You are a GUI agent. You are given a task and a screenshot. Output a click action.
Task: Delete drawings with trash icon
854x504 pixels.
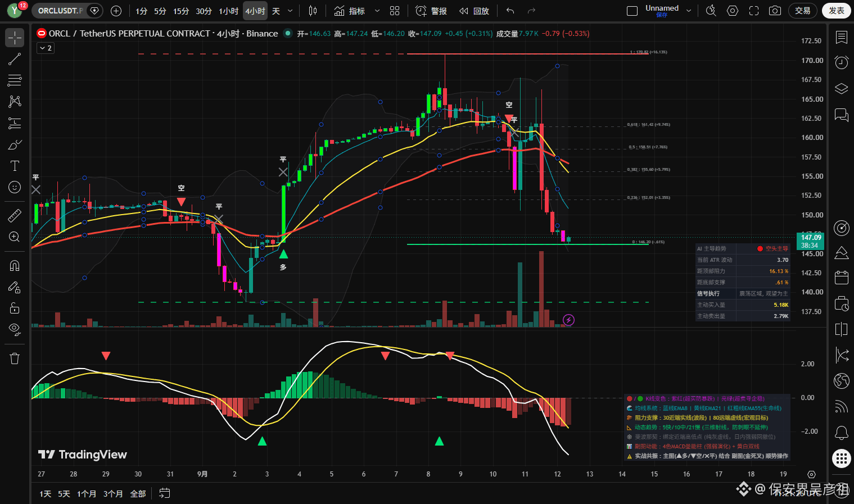pyautogui.click(x=15, y=358)
